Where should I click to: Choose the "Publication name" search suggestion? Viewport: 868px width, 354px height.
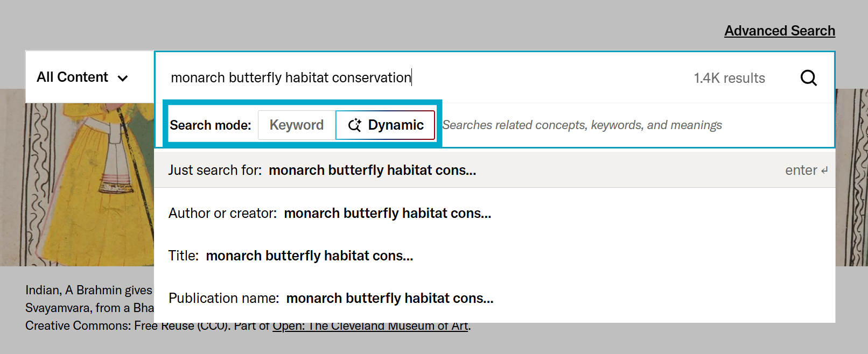coord(494,298)
